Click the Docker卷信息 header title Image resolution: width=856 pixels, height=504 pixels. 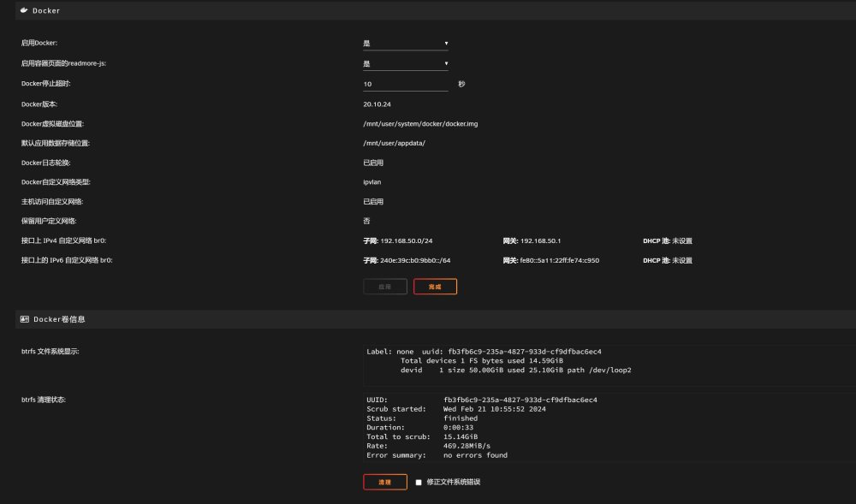(59, 319)
